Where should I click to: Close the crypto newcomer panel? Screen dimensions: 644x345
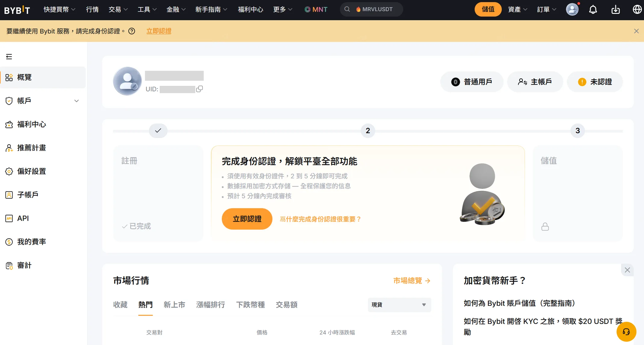[x=627, y=270]
